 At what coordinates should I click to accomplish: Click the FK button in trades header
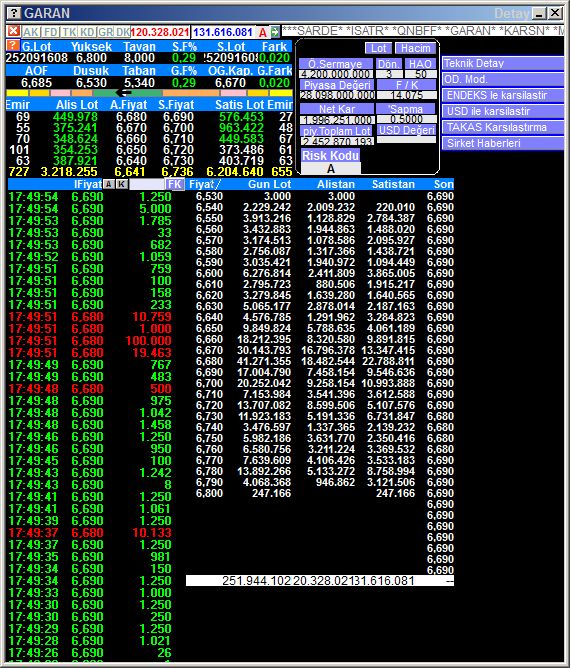(175, 184)
